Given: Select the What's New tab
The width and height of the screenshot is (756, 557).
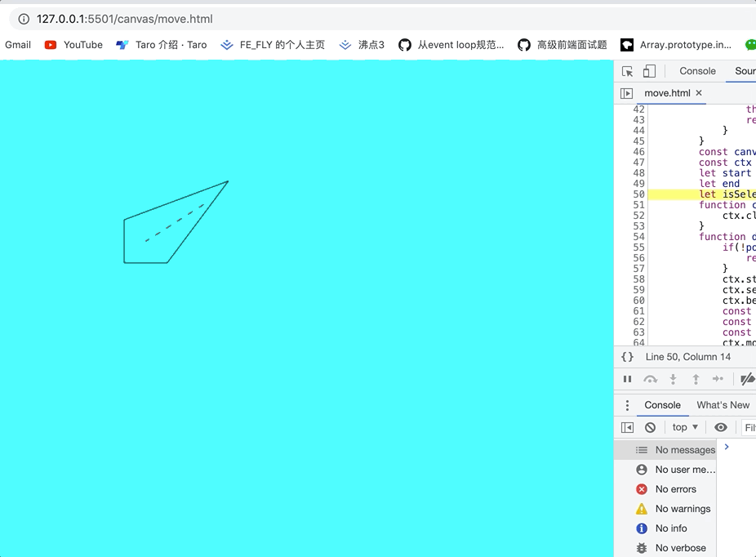Looking at the screenshot, I should coord(723,405).
